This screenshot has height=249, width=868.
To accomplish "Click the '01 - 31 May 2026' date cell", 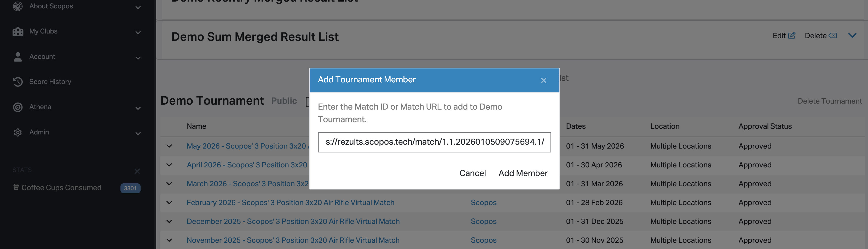I will pos(595,146).
